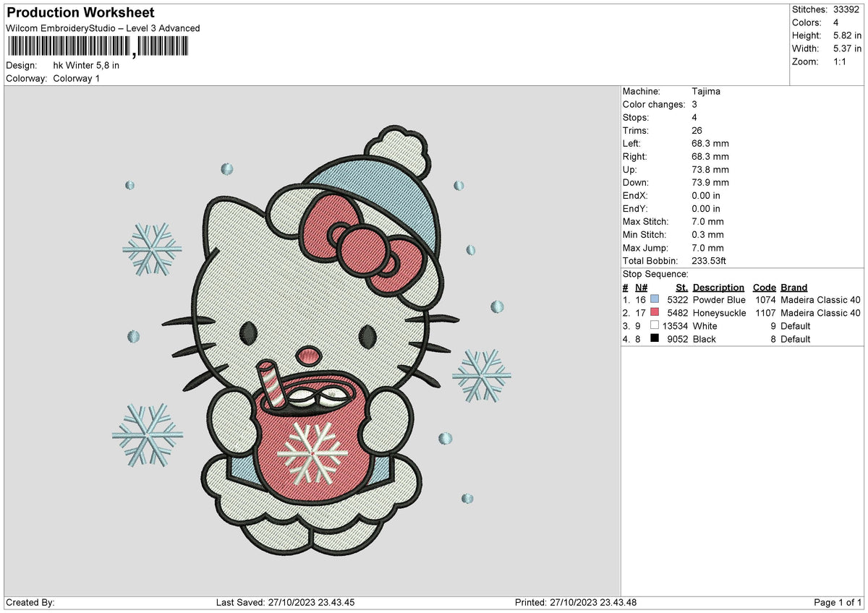This screenshot has height=613, width=868.
Task: Click the Color changes value 3
Action: click(x=694, y=104)
